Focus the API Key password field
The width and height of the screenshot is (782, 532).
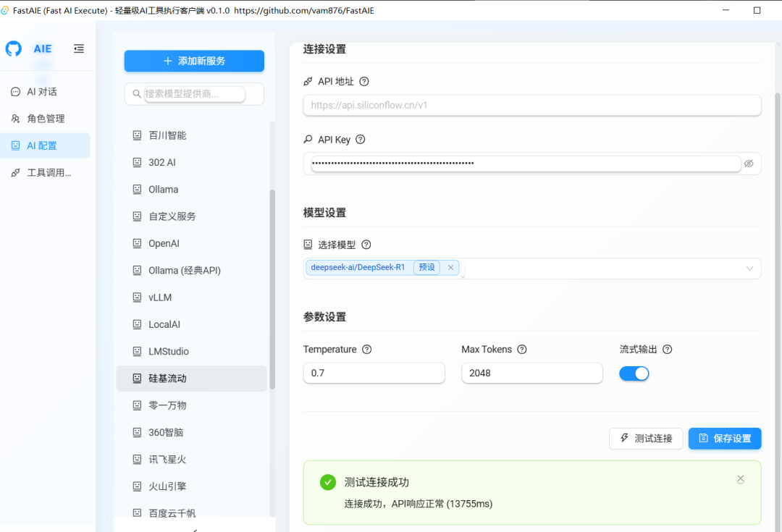pos(526,164)
